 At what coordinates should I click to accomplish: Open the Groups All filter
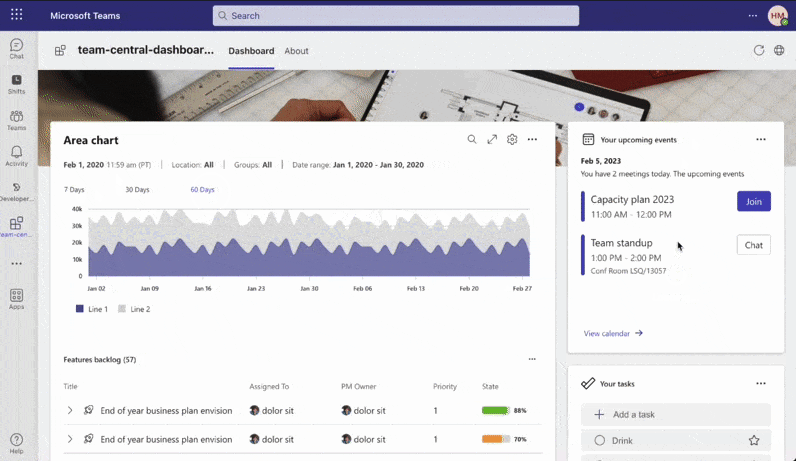[253, 164]
